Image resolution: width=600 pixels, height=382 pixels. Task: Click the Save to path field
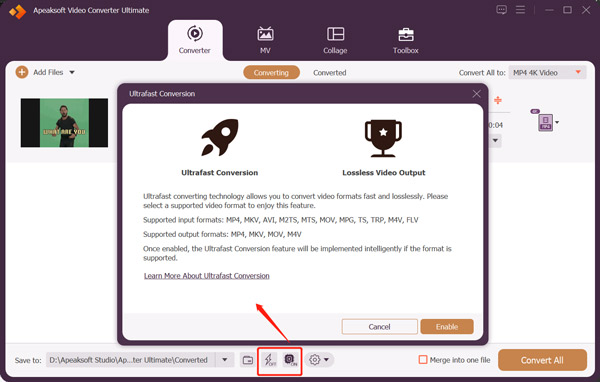click(x=130, y=360)
